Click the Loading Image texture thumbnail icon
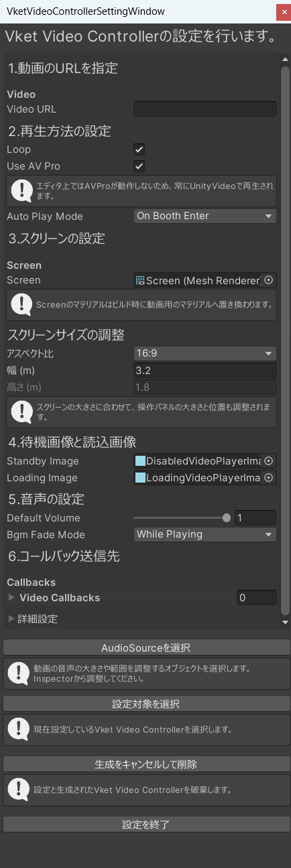Image resolution: width=291 pixels, height=868 pixels. click(140, 478)
